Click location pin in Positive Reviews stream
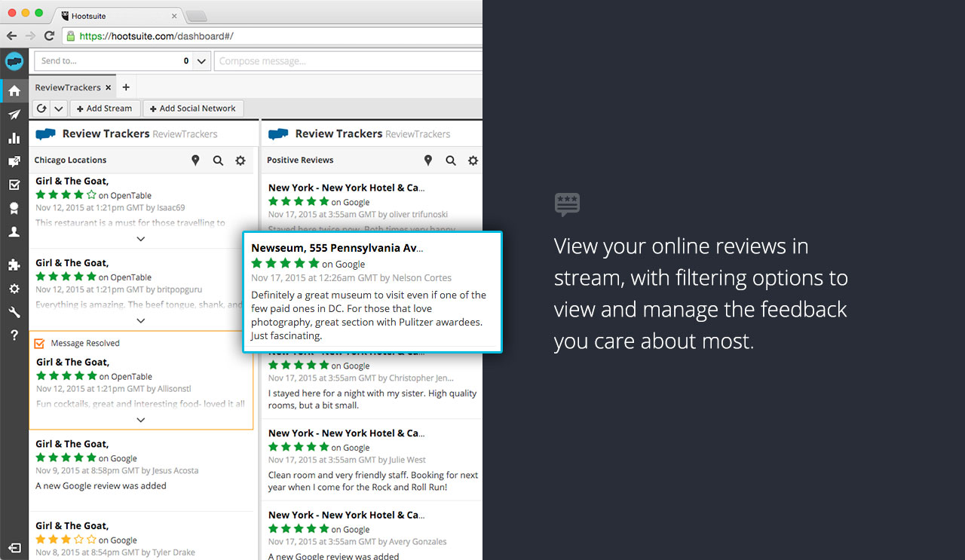965x560 pixels. pyautogui.click(x=428, y=160)
